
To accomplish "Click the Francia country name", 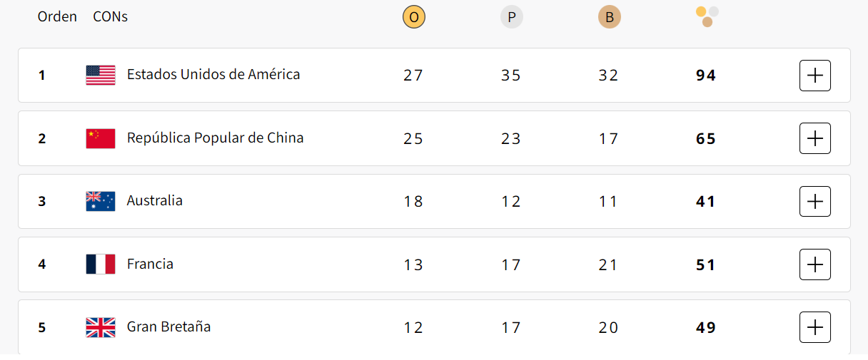I will coord(150,264).
